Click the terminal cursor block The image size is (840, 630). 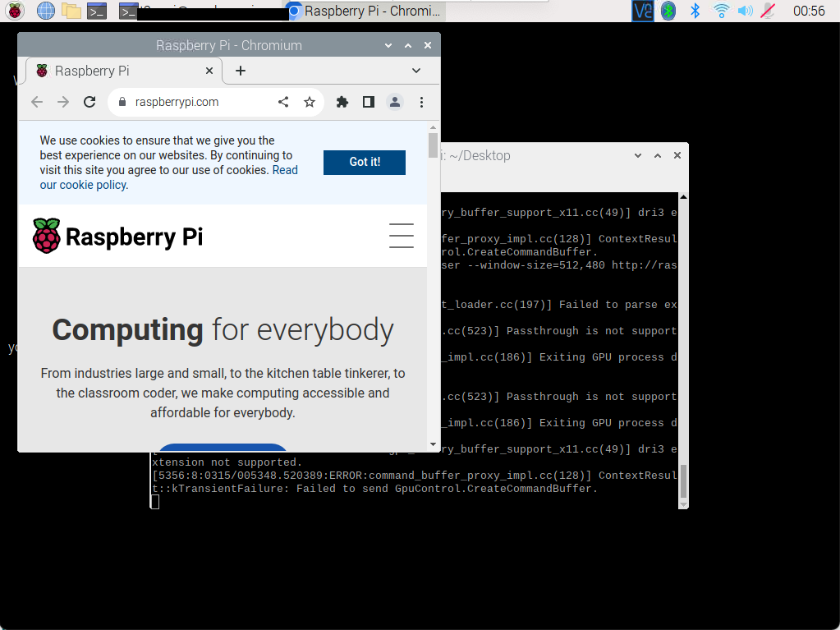point(155,501)
